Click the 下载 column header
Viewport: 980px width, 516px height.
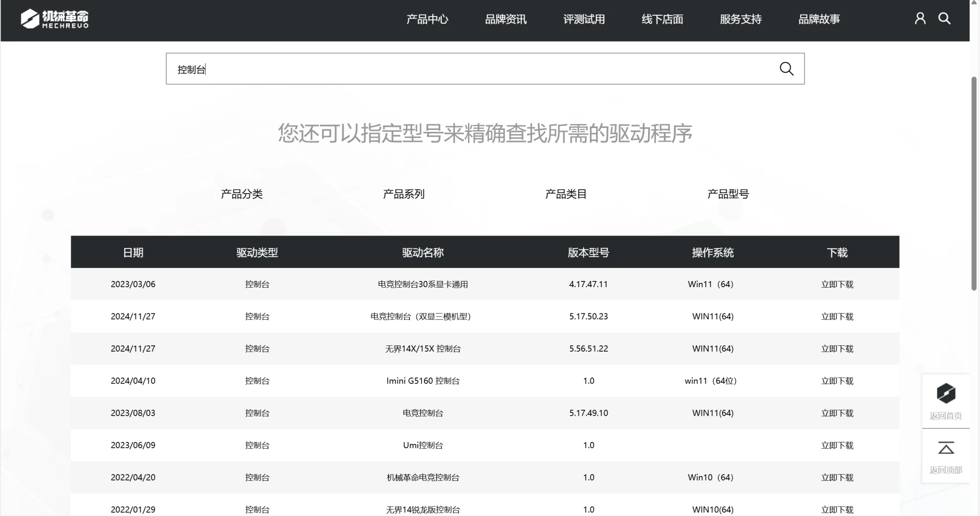[x=837, y=252]
